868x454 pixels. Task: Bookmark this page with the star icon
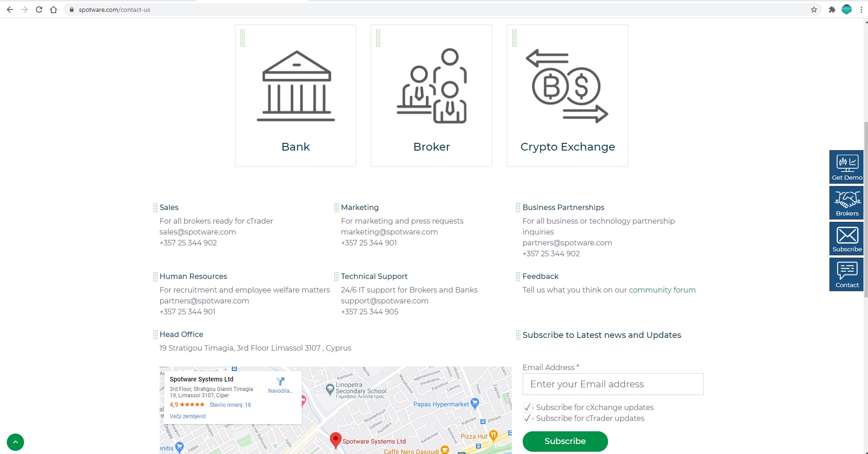click(x=814, y=10)
